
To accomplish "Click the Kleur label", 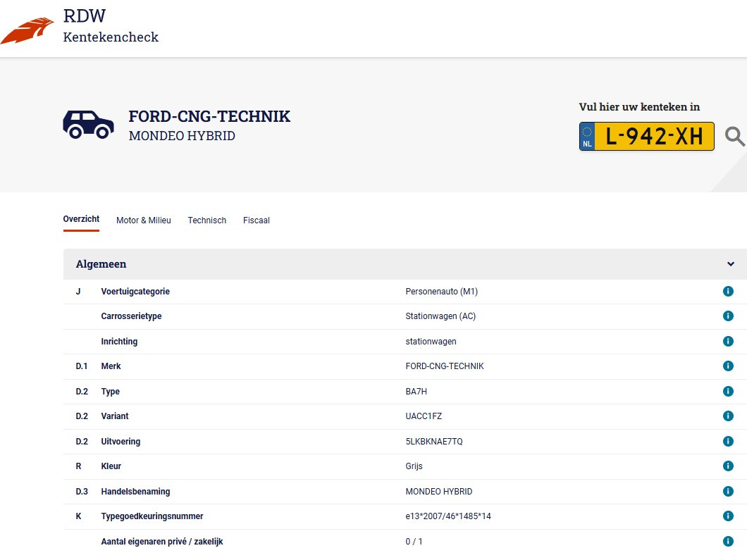I will coord(111,466).
